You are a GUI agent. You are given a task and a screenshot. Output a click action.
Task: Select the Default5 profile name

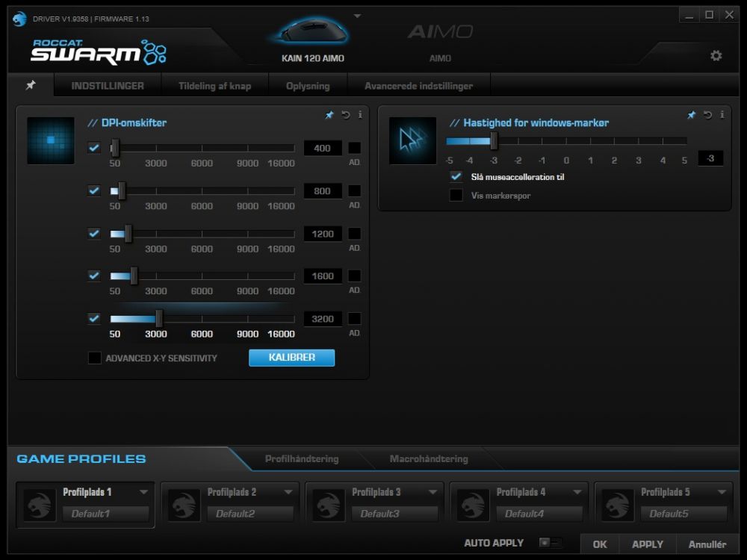(684, 514)
